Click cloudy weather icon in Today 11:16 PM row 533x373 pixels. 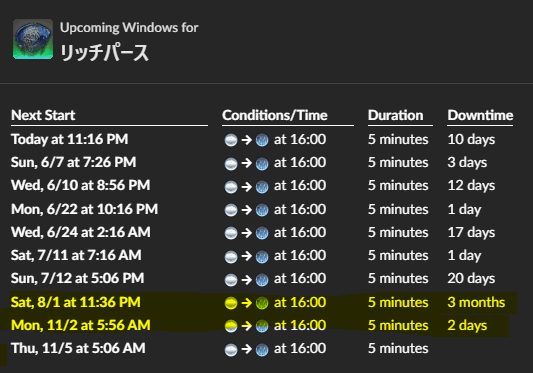point(231,140)
